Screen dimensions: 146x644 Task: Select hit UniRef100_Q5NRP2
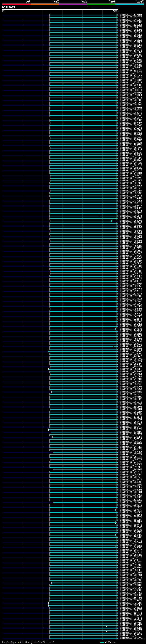pyautogui.click(x=131, y=364)
